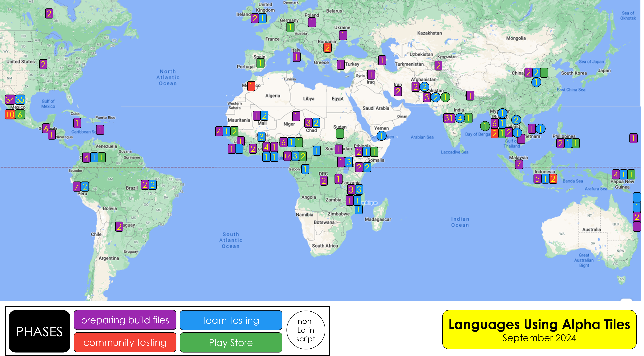
Task: Click the blue 3 marker in Burkina Faso
Action: point(261,137)
